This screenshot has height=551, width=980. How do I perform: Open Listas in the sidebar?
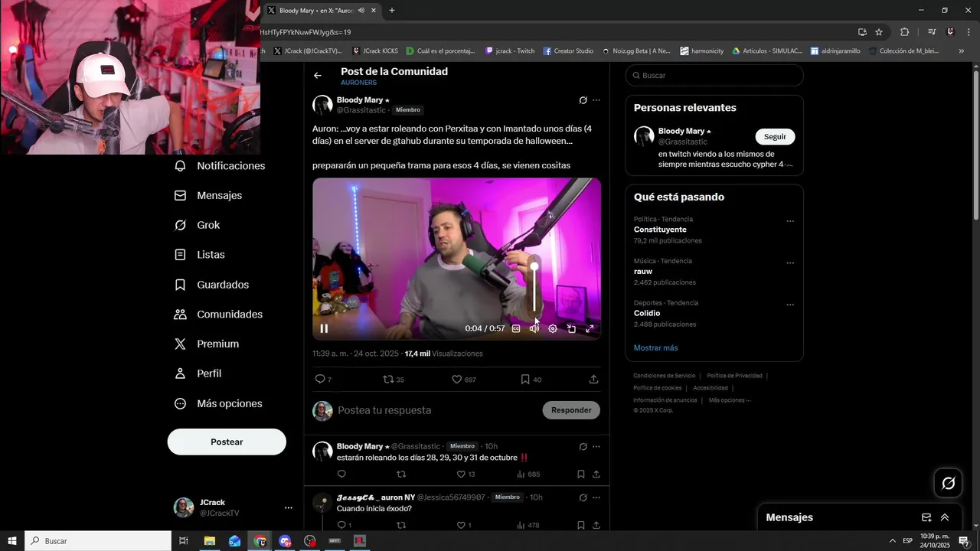point(200,255)
